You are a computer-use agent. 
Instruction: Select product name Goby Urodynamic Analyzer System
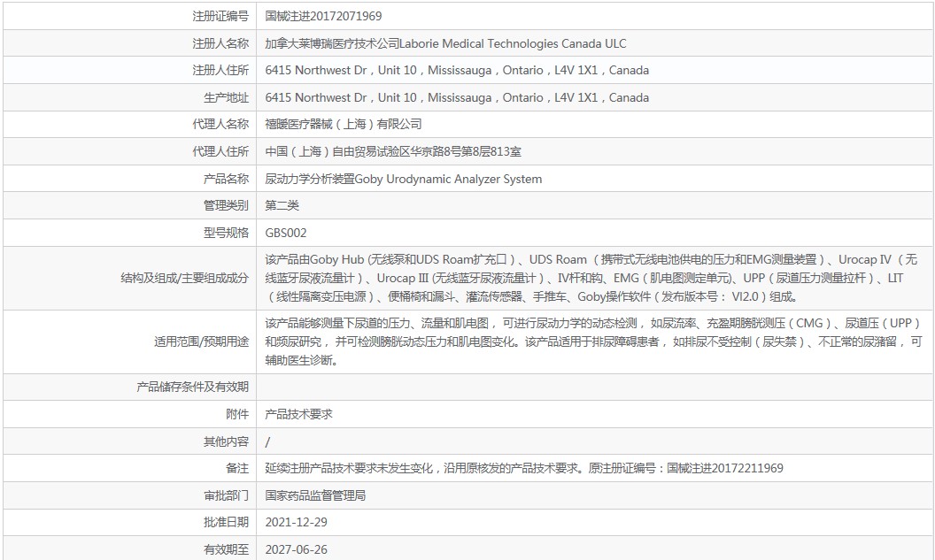448,179
